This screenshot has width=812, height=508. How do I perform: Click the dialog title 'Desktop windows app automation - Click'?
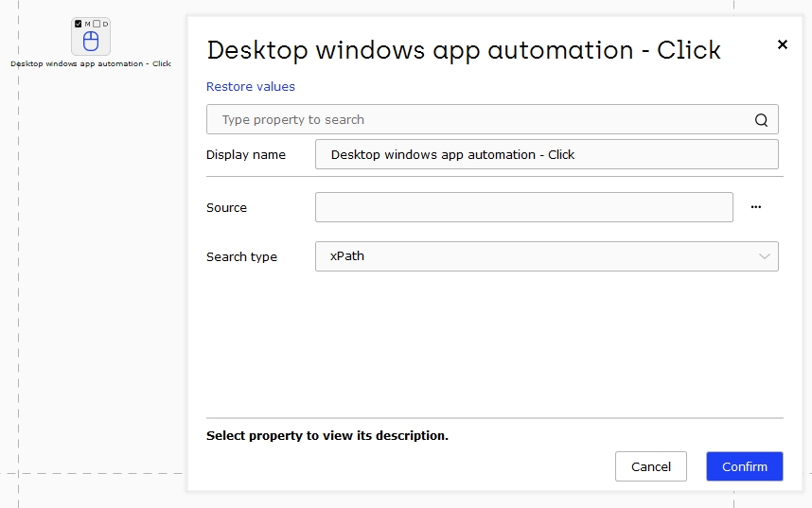click(x=464, y=50)
